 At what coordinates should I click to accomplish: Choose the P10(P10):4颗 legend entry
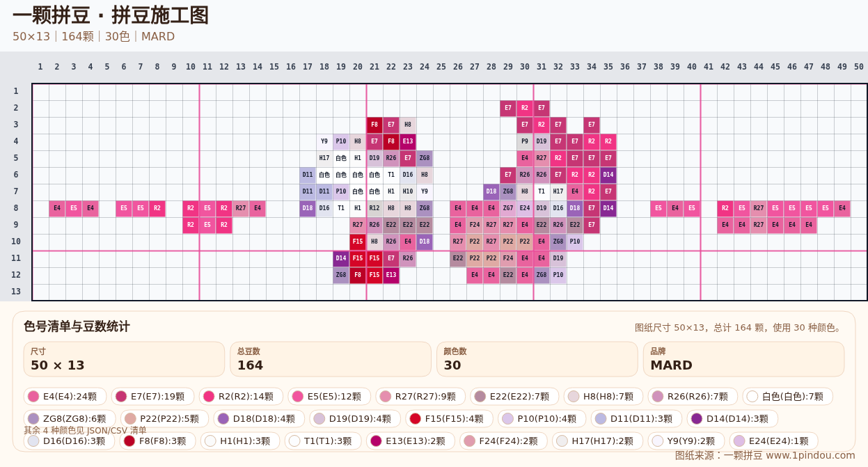542,419
